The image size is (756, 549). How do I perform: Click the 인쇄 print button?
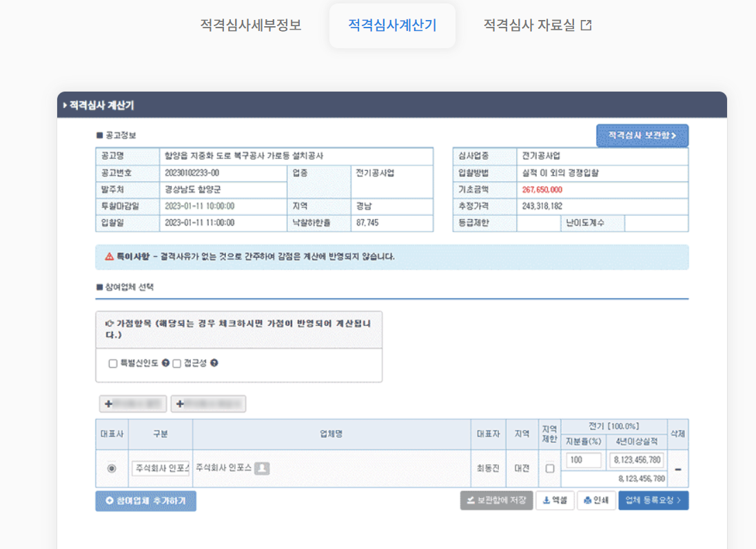click(596, 500)
